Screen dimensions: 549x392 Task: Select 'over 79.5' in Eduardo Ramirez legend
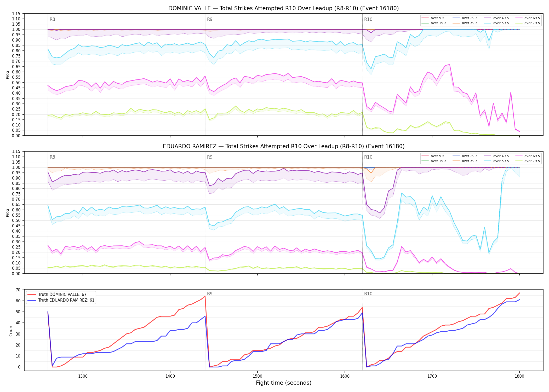pos(528,161)
